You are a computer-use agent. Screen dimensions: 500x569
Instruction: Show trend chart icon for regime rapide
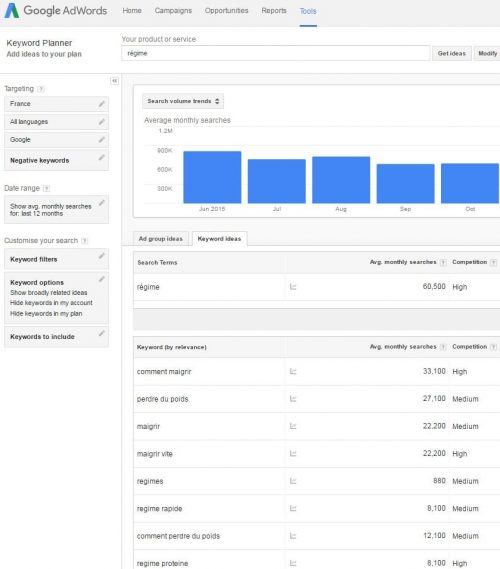pyautogui.click(x=293, y=509)
